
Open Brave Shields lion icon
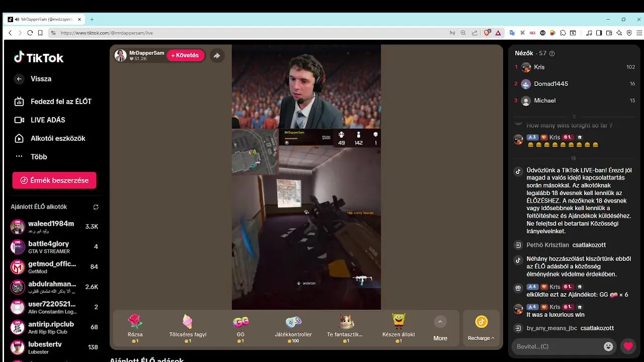tap(487, 33)
